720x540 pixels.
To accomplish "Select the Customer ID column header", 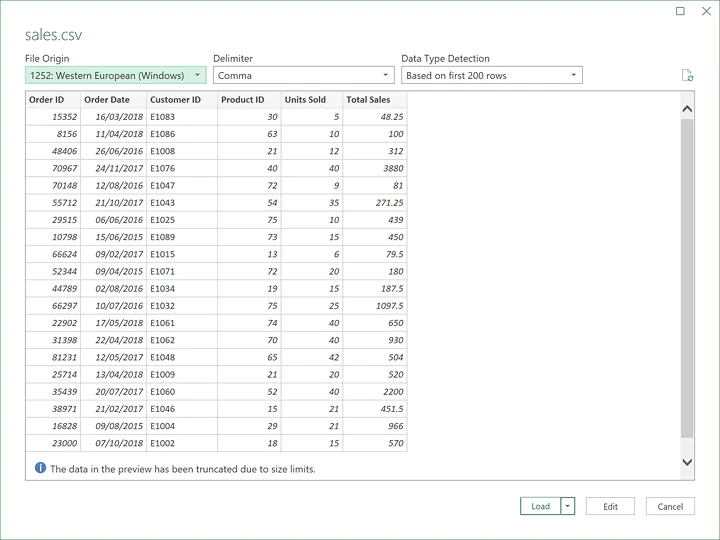I will 182,100.
